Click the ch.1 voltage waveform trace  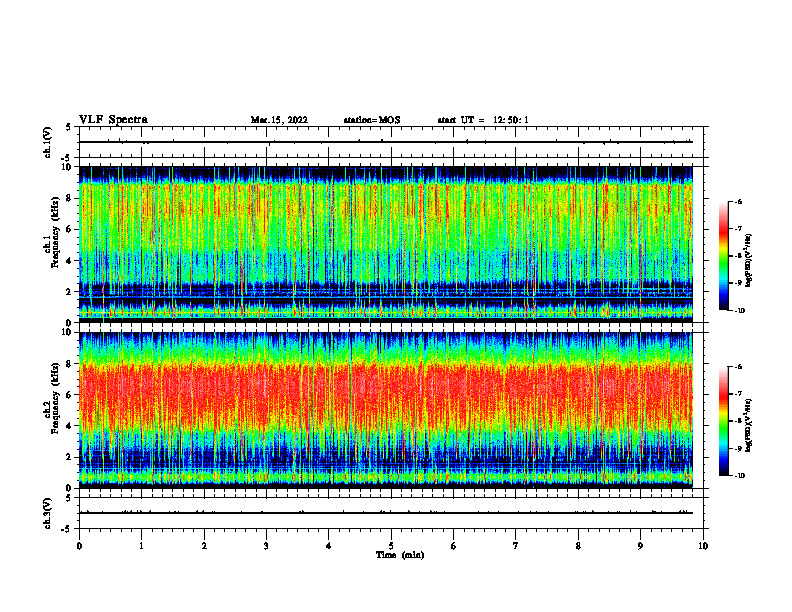(x=385, y=142)
